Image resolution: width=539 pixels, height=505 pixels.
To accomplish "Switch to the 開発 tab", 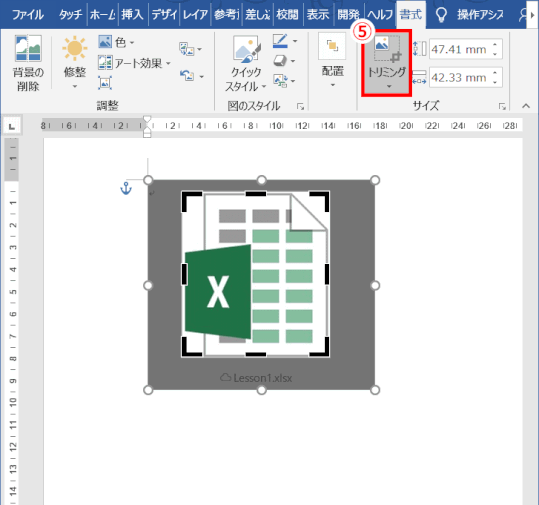I will (x=348, y=15).
